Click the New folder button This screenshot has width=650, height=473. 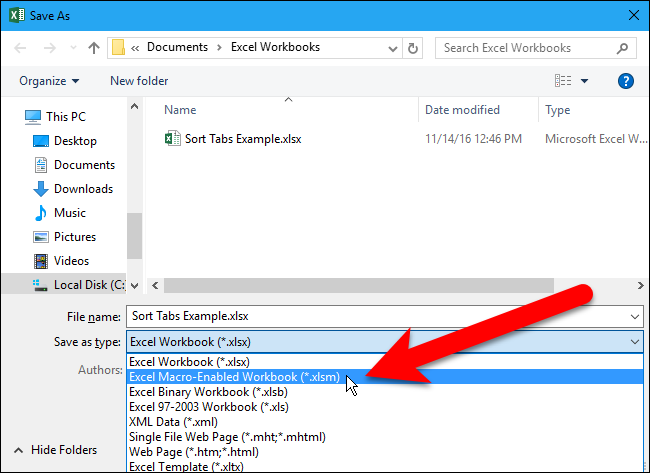(139, 81)
